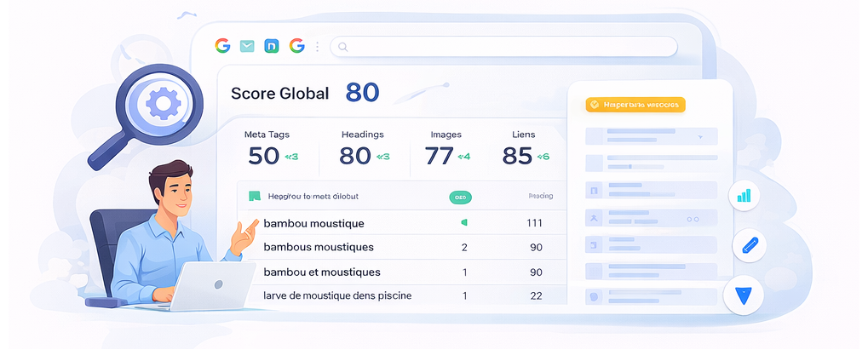This screenshot has width=868, height=361.
Task: Select the 'bambou et moustiques' keyword row
Action: (402, 272)
